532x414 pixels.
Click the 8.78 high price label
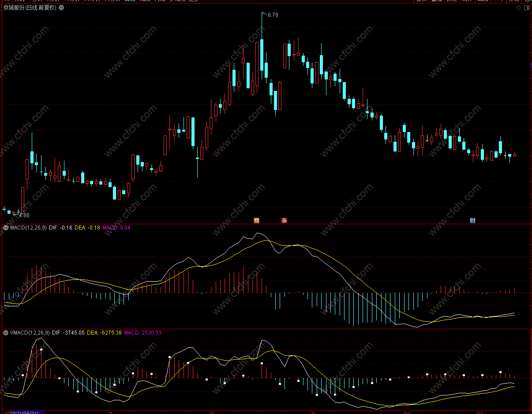(x=273, y=15)
